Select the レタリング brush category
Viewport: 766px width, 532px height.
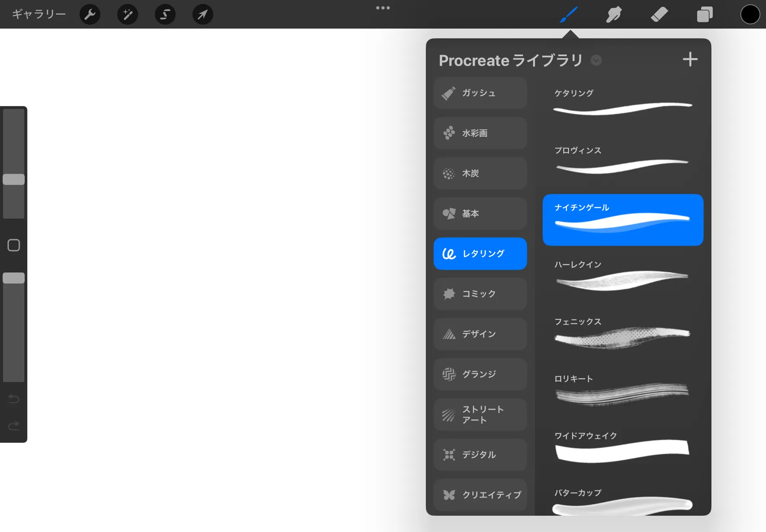[x=480, y=253]
